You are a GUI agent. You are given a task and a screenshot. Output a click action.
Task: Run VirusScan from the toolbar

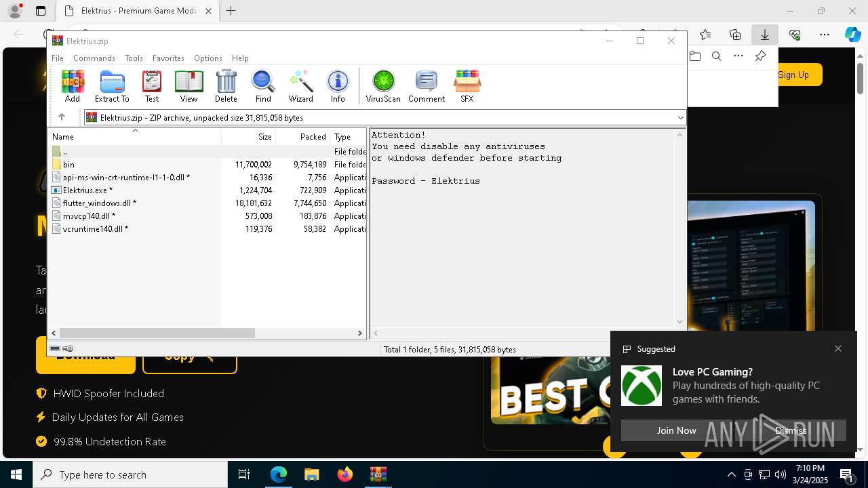pos(383,86)
